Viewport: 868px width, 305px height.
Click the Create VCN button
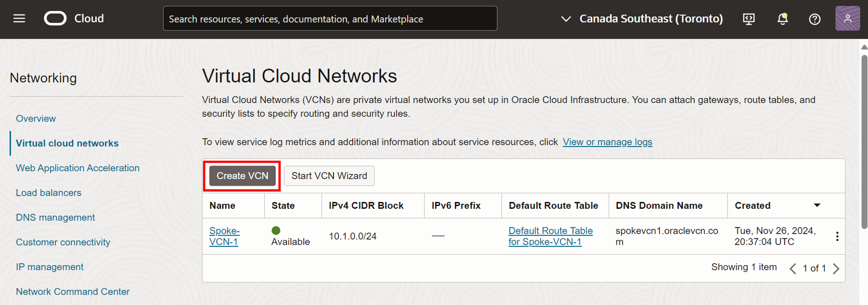click(242, 176)
